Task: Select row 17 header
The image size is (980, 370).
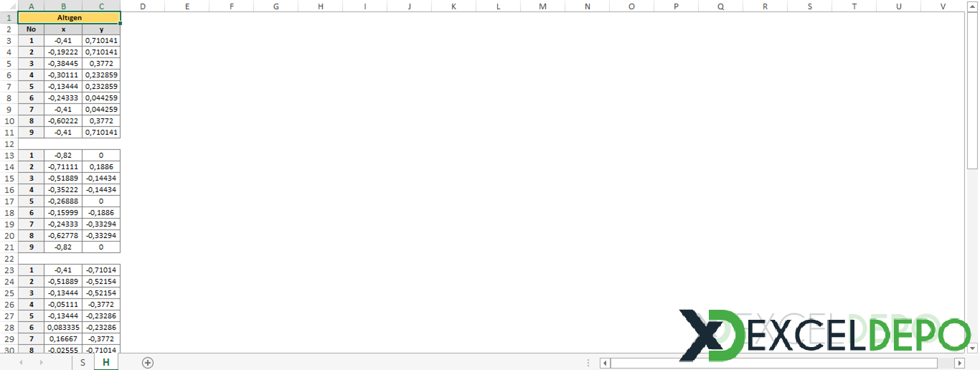Action: [9, 201]
